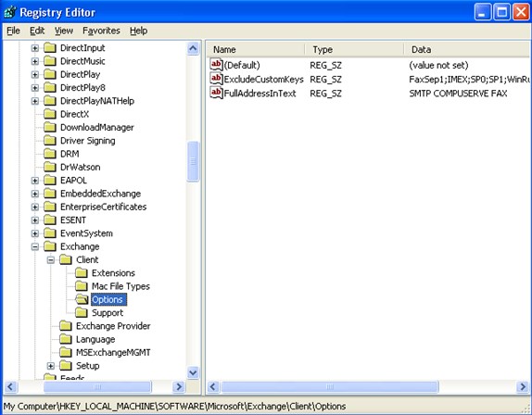Viewport: 532px width, 415px height.
Task: Expand the DirectMusic key
Action: pyautogui.click(x=34, y=61)
